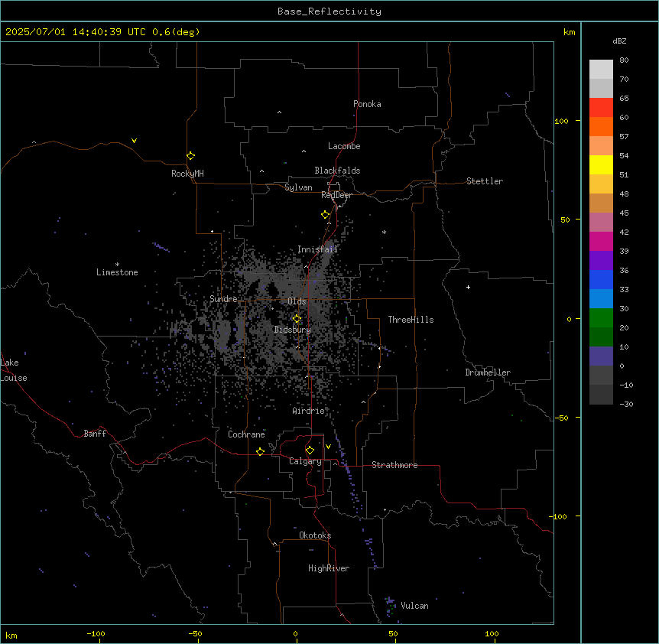This screenshot has height=644, width=659.
Task: Click the white plus marker north of Drumheller
Action: click(x=468, y=287)
